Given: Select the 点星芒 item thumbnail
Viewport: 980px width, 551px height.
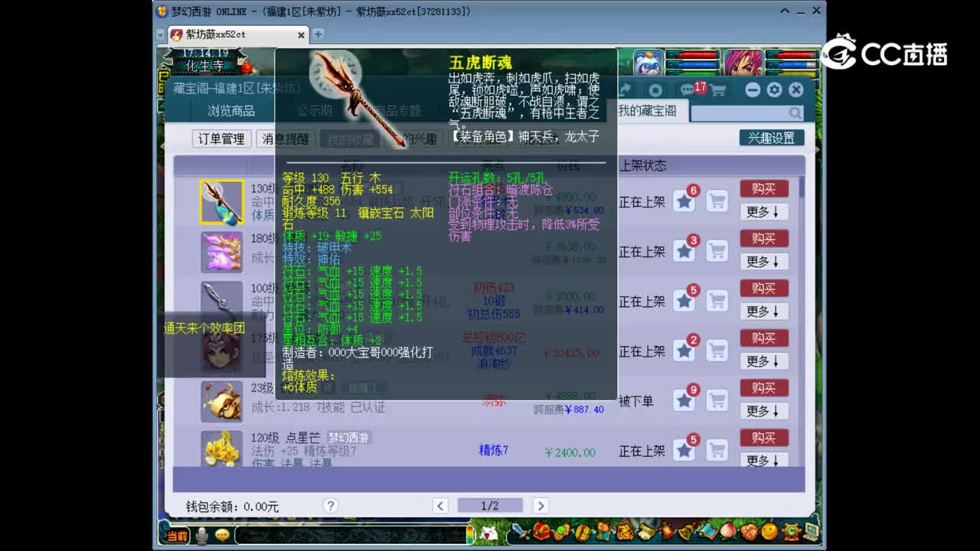Looking at the screenshot, I should pyautogui.click(x=222, y=448).
